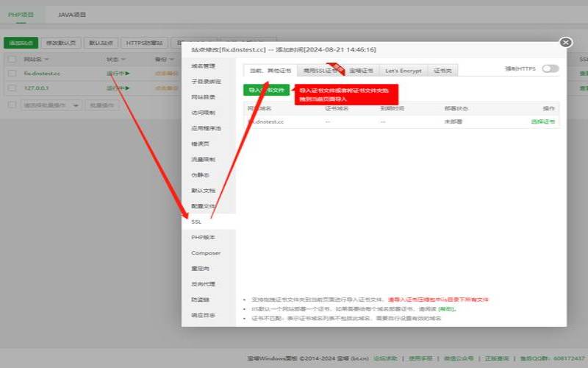
Task: Open WeChat official account footer link
Action: [x=459, y=358]
